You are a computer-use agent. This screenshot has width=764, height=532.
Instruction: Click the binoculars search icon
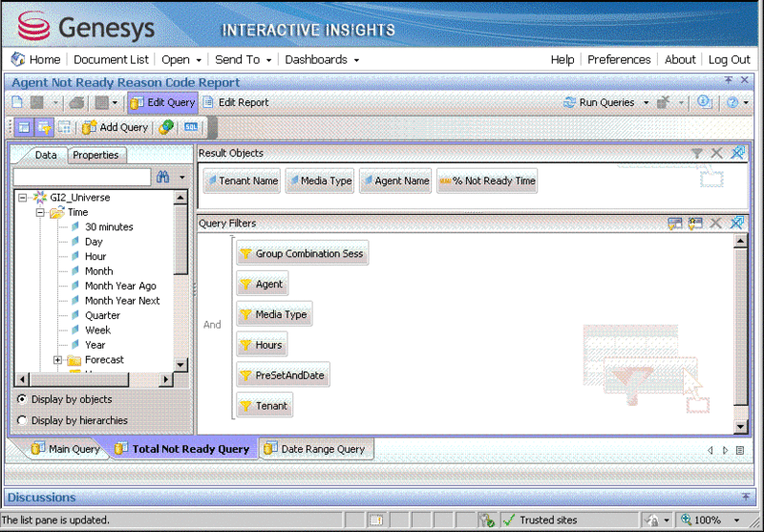[x=162, y=177]
